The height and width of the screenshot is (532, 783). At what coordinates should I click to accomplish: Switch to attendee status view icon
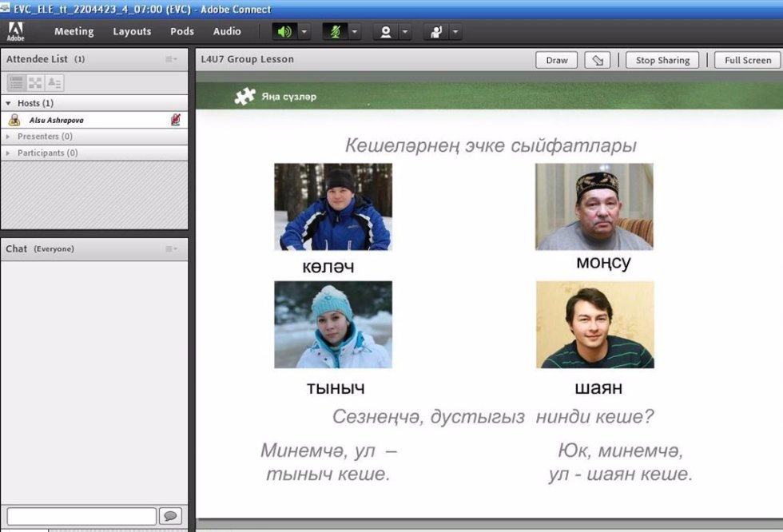point(54,82)
